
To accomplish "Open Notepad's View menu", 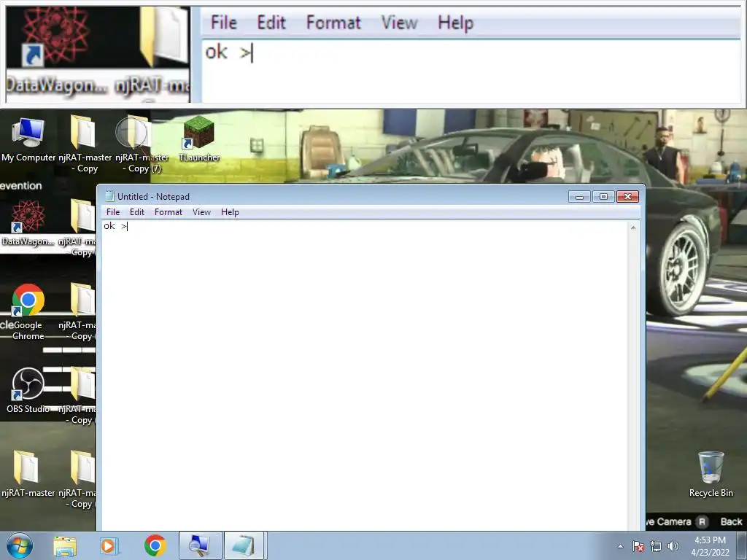I will pos(201,212).
